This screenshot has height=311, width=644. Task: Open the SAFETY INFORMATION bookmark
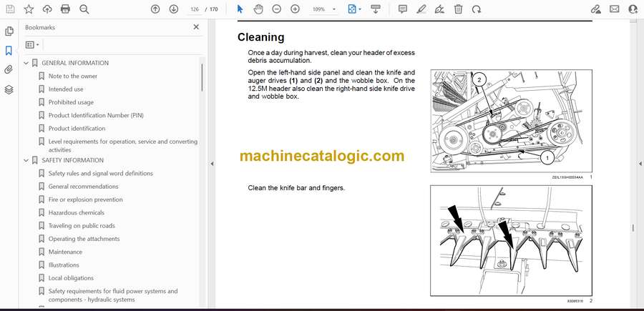pyautogui.click(x=73, y=160)
